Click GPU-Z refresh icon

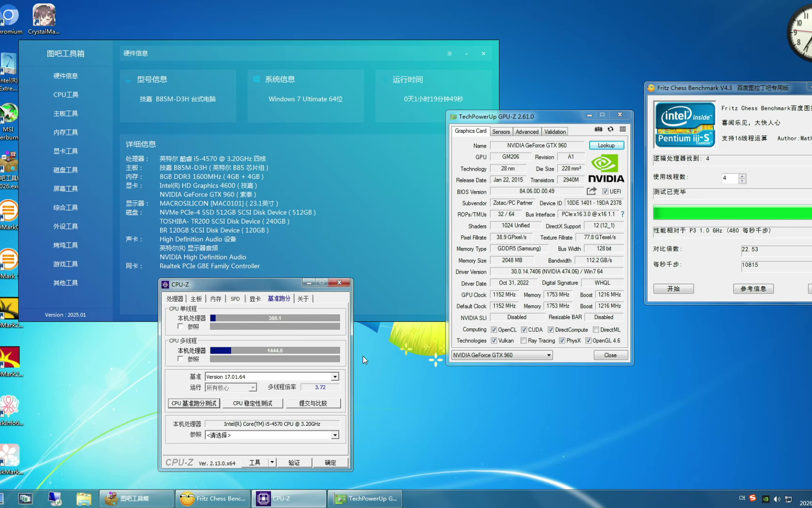pyautogui.click(x=610, y=129)
